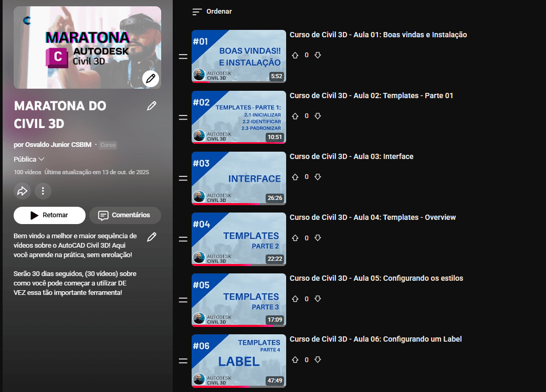This screenshot has width=546, height=392.
Task: Upvote Aula 06: Configurando um Label
Action: click(295, 359)
